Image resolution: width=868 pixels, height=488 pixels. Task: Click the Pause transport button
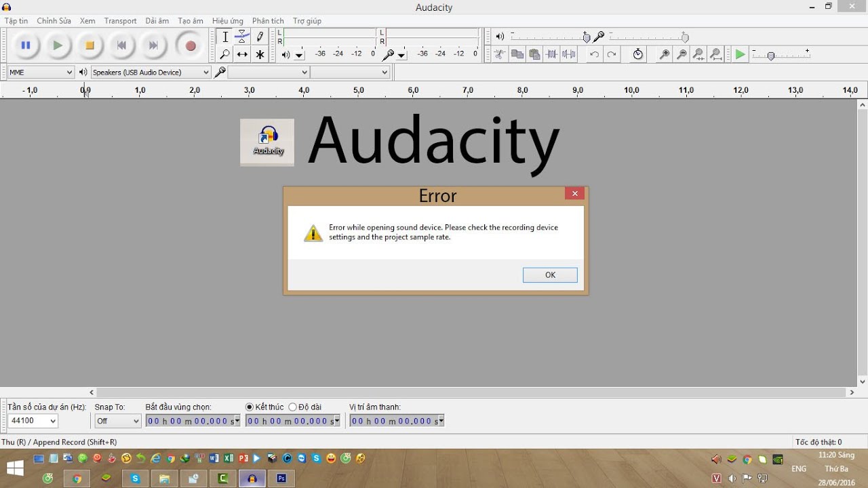[26, 45]
